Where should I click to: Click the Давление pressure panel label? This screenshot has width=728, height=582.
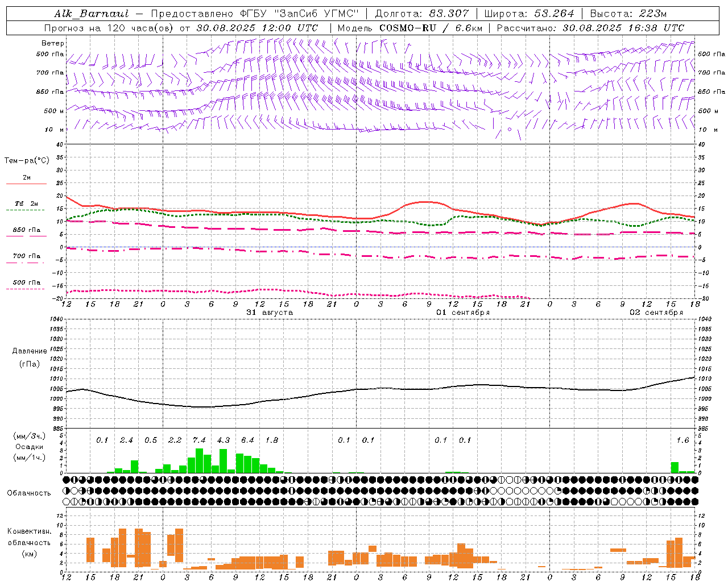[x=30, y=351]
